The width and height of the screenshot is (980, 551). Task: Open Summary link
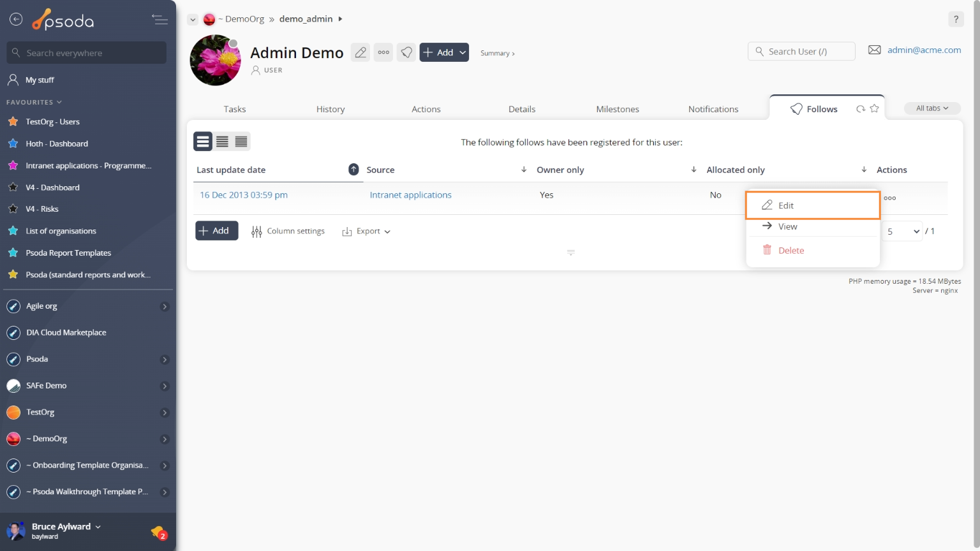pyautogui.click(x=497, y=54)
